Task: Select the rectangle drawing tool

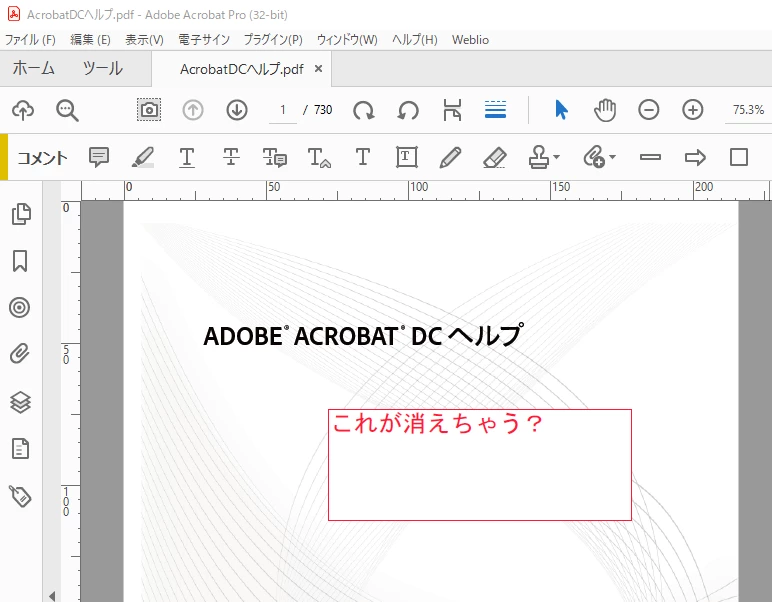Action: click(739, 158)
